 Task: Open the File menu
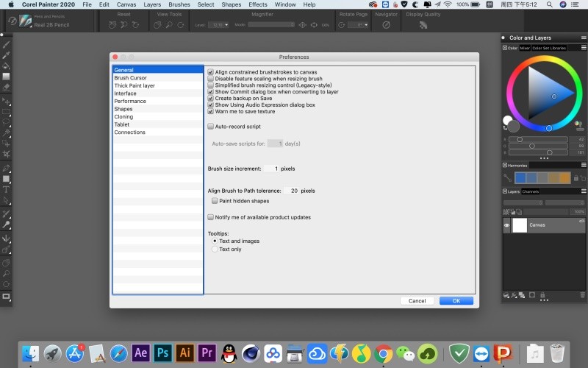(x=87, y=4)
